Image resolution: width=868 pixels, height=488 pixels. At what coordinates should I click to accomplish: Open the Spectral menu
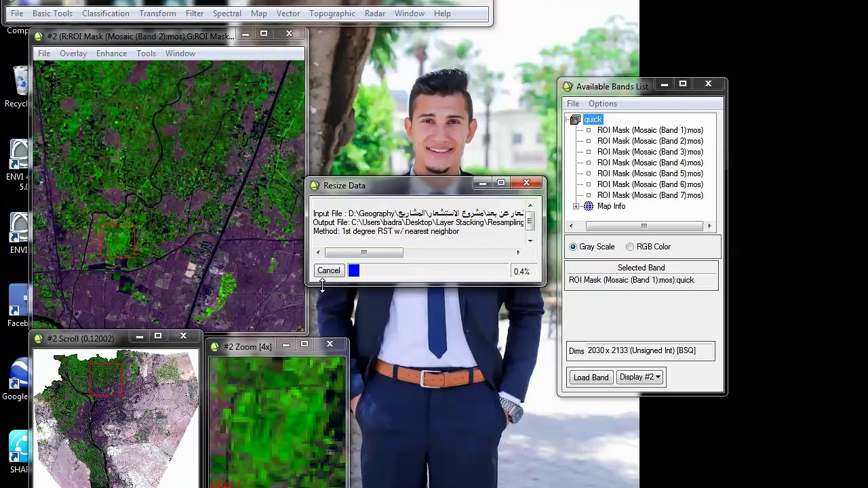pos(226,14)
